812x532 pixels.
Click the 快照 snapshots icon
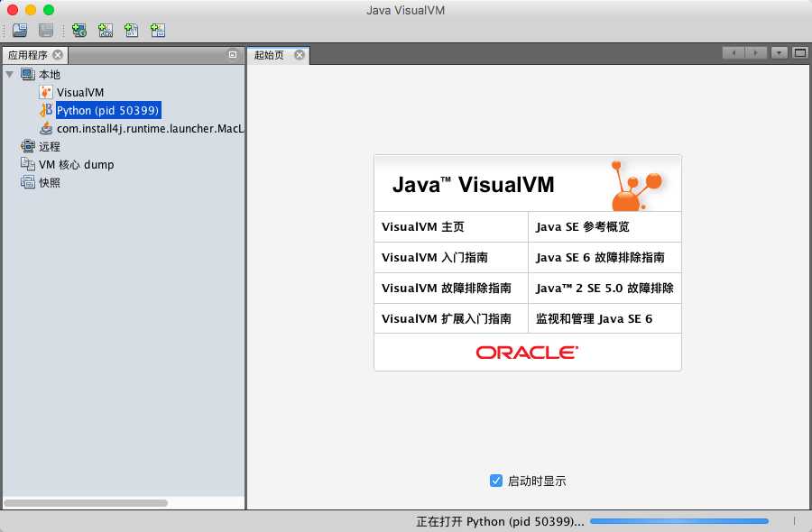27,182
